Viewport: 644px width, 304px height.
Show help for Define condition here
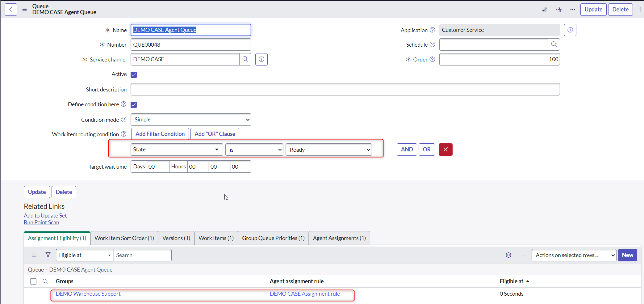coord(124,104)
